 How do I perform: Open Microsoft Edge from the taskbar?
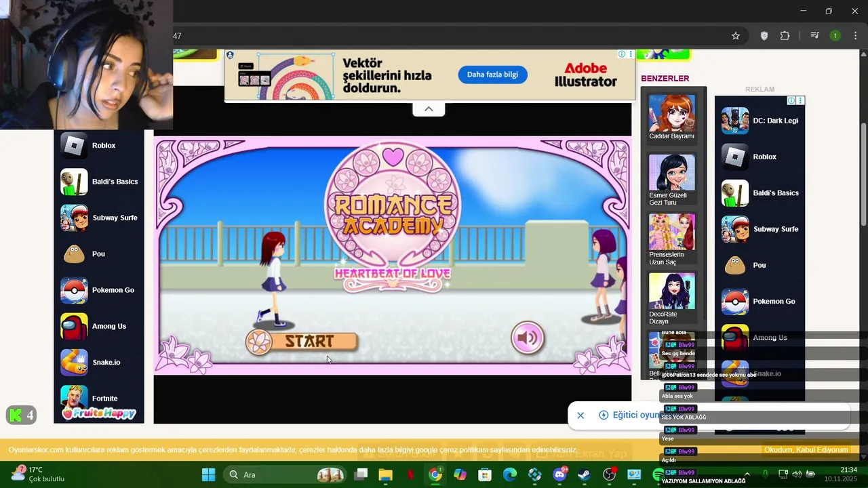510,474
